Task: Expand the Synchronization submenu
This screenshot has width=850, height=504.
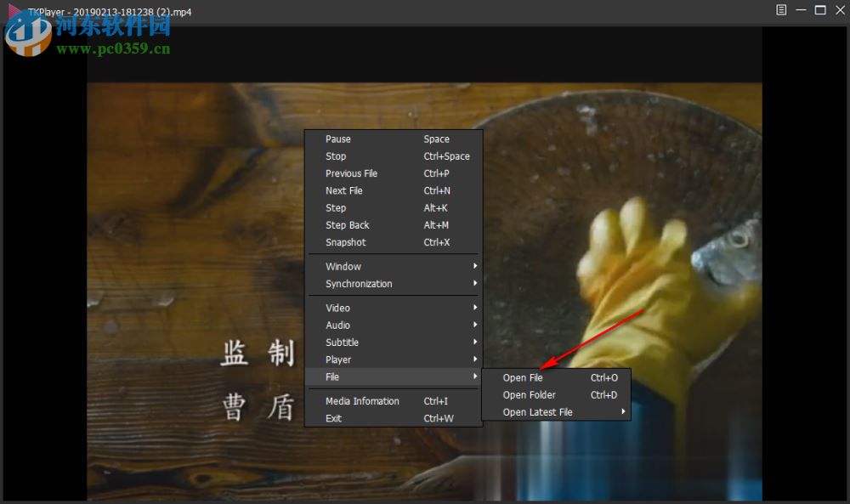Action: [359, 284]
